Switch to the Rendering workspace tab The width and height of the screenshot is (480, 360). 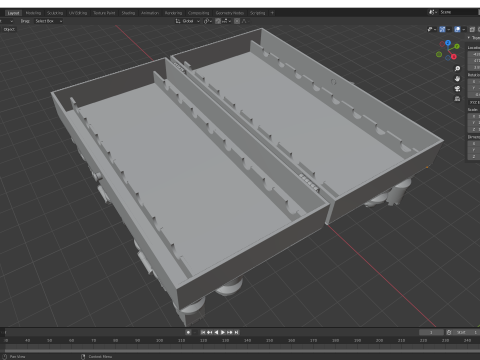[x=173, y=13]
